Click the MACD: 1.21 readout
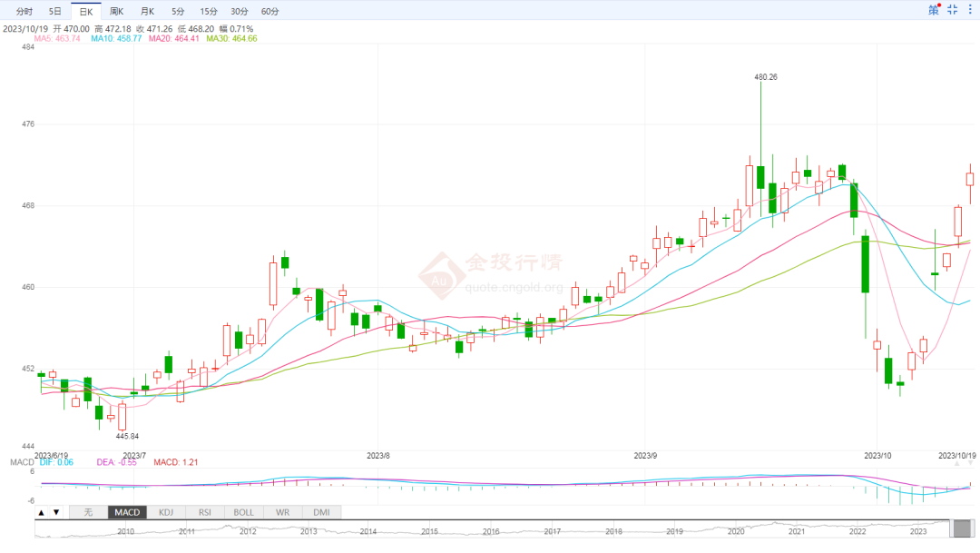This screenshot has width=980, height=553. coord(176,462)
